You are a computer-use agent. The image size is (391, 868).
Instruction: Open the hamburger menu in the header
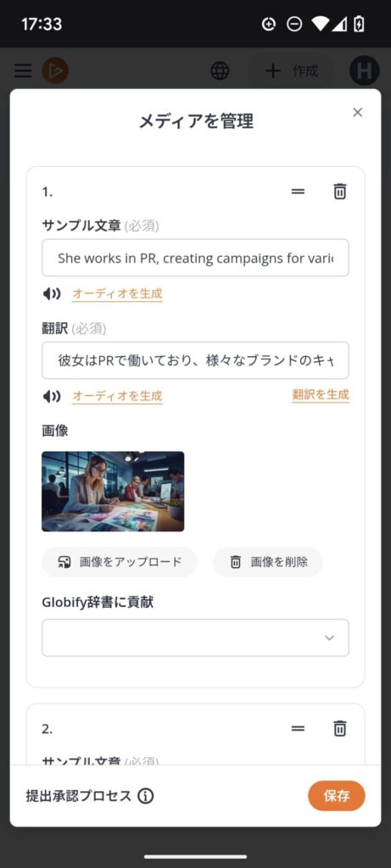click(x=23, y=71)
